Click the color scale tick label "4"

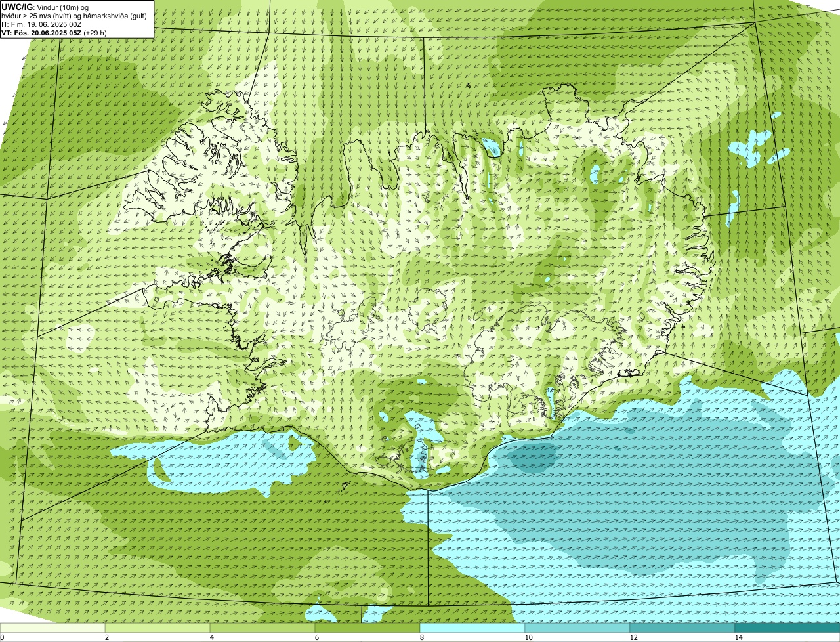pyautogui.click(x=211, y=637)
